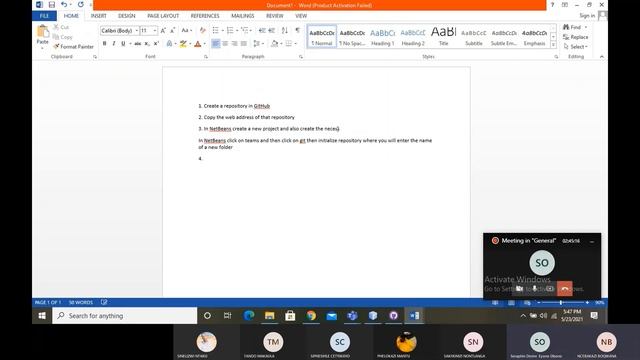Apply strikethrough formatting
This screenshot has width=640, height=360.
tap(138, 44)
